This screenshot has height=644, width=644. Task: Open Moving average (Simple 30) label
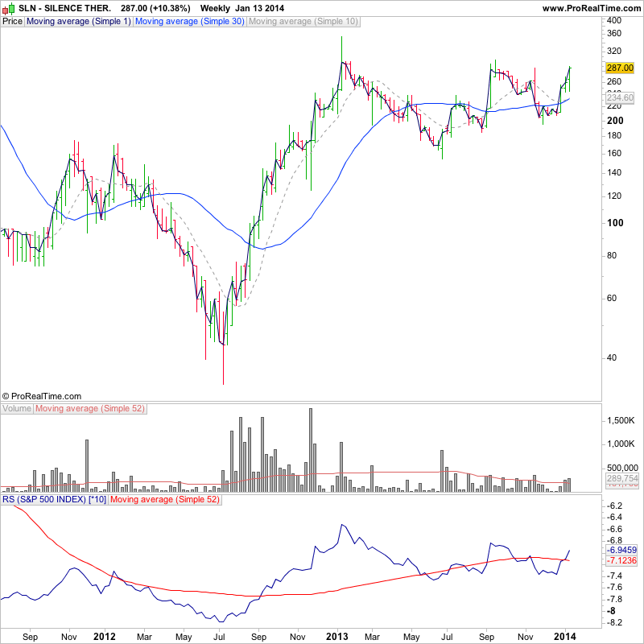click(189, 22)
